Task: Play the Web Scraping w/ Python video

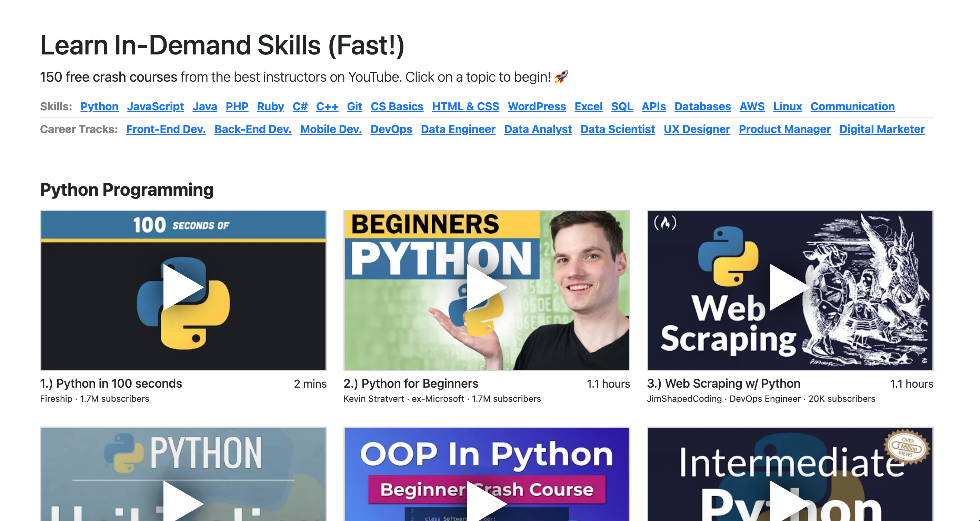Action: [790, 290]
